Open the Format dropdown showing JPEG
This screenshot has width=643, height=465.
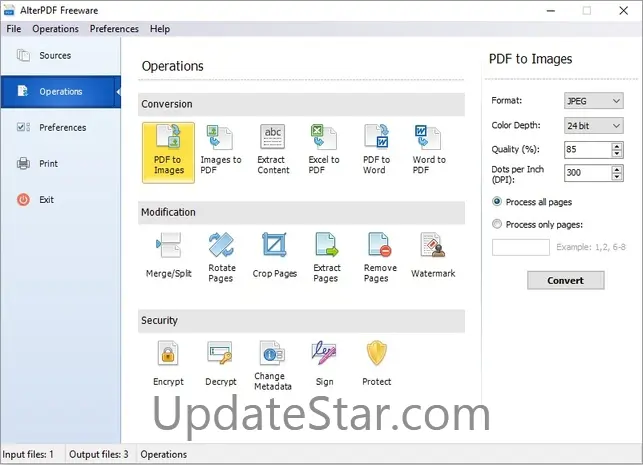pyautogui.click(x=593, y=101)
